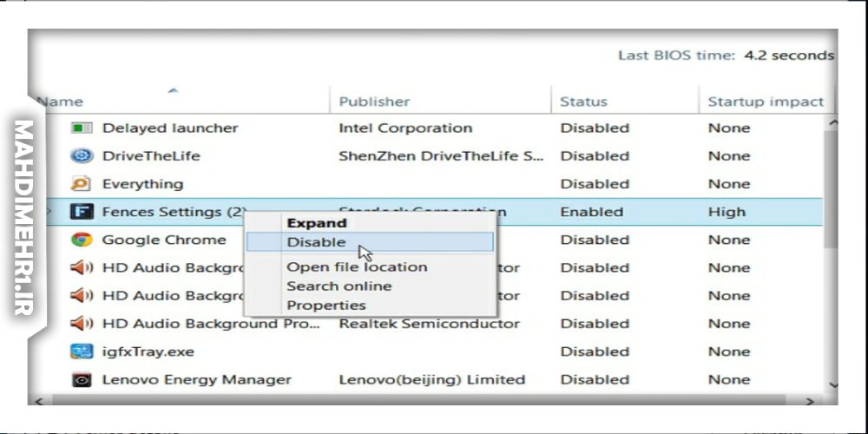
Task: Expand the Fences Settings group arrow
Action: tap(49, 212)
